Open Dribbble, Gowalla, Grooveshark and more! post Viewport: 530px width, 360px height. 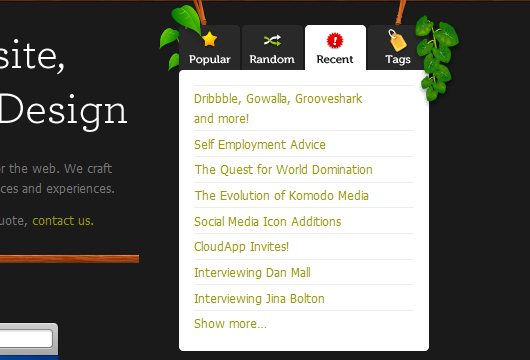278,109
